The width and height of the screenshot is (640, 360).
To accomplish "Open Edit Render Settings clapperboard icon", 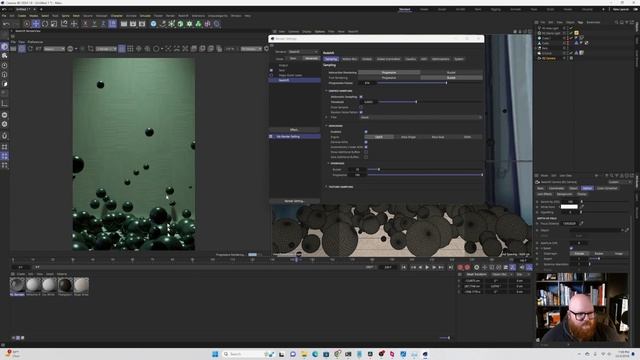I will (x=142, y=24).
